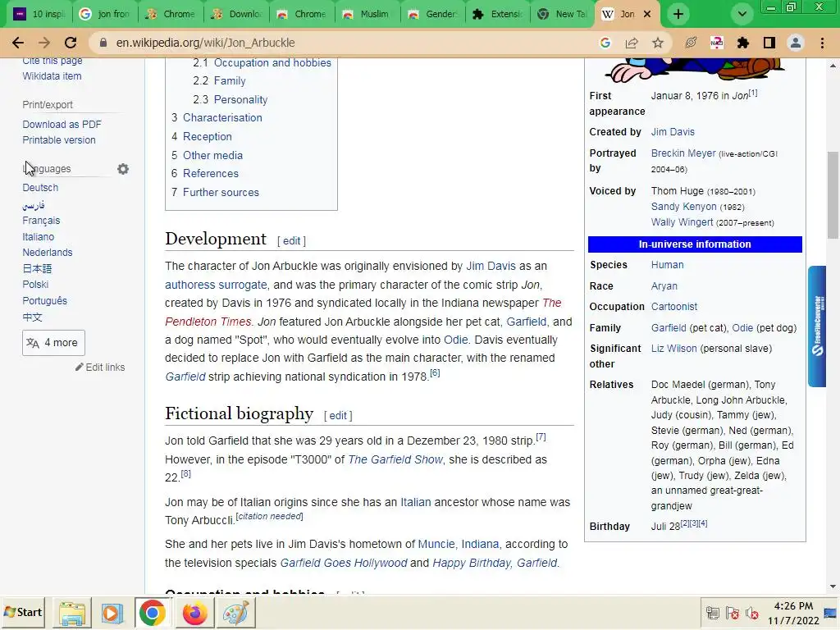Open the Cartoonist occupation link

click(674, 307)
